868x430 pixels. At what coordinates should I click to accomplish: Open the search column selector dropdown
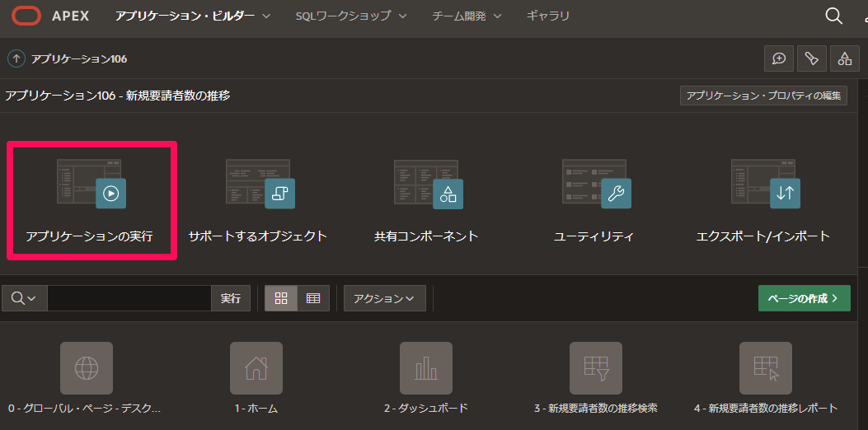(25, 298)
